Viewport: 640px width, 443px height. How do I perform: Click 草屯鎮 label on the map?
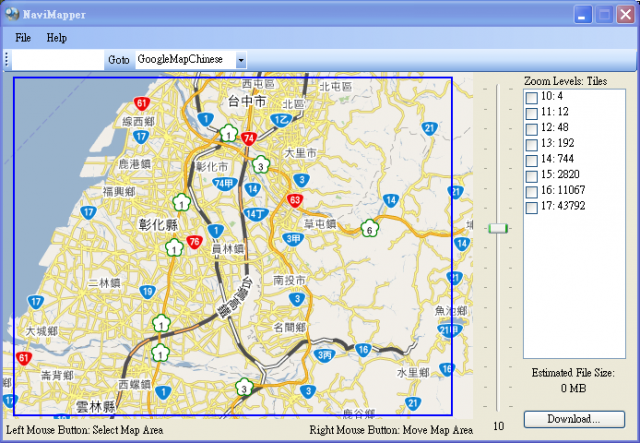click(x=320, y=224)
